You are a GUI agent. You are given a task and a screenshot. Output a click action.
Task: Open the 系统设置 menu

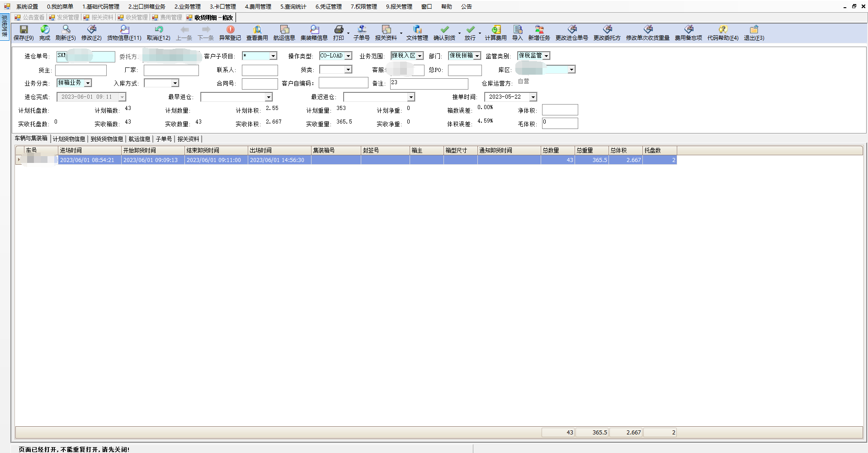[x=27, y=7]
